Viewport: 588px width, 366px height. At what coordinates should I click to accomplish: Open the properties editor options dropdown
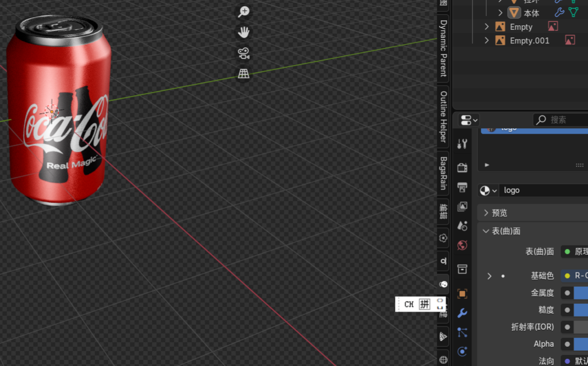tap(469, 120)
